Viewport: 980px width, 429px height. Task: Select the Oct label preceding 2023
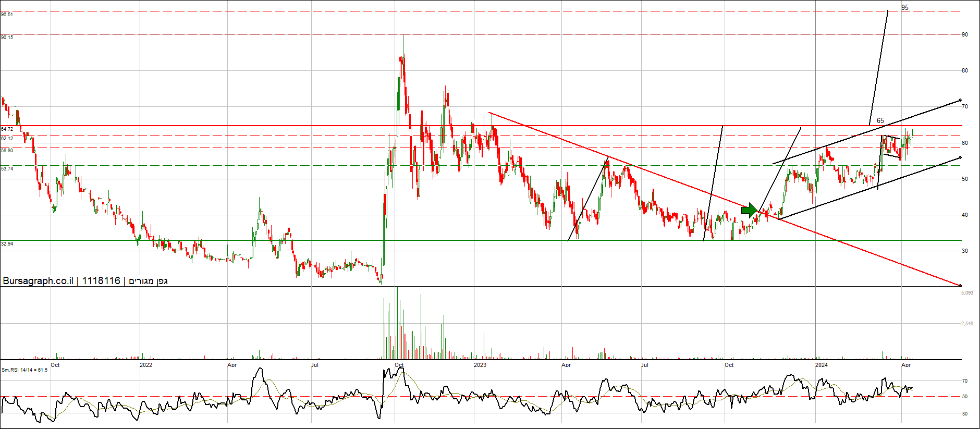coord(399,365)
